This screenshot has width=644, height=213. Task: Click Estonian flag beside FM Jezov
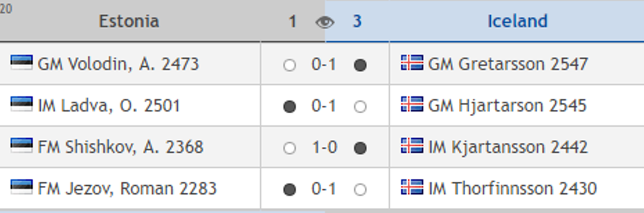[21, 186]
